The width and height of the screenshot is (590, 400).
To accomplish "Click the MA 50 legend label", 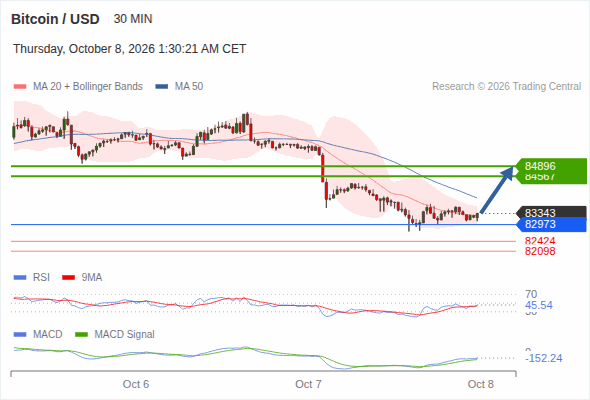I will pos(189,87).
